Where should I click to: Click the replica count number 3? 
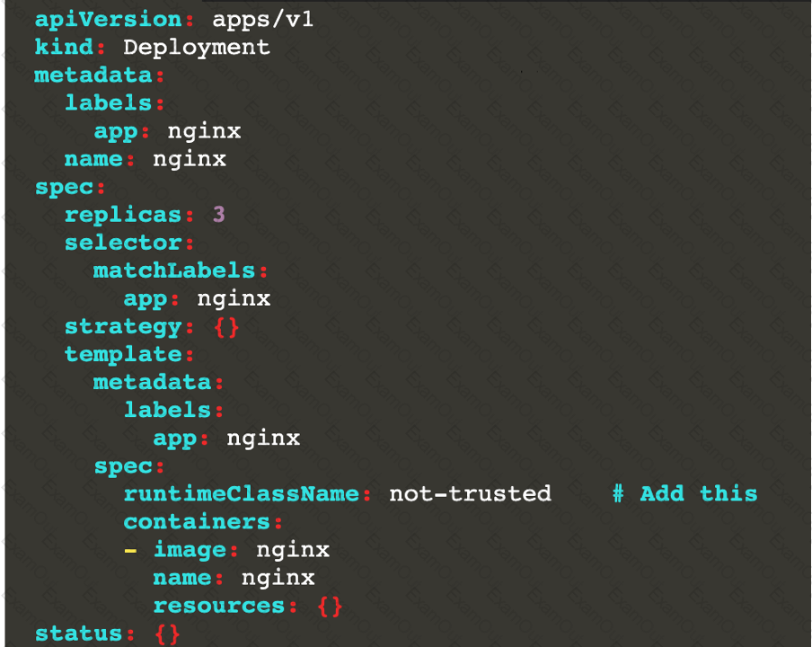coord(218,215)
